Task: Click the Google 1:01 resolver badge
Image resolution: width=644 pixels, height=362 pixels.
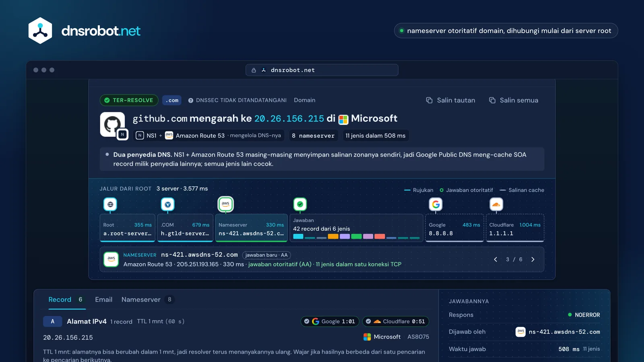Action: tap(330, 321)
